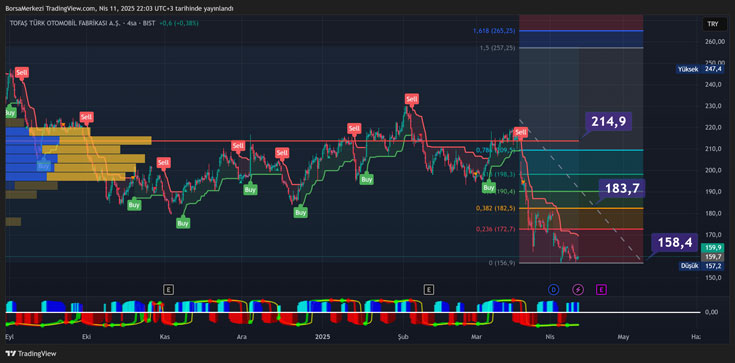
Task: Click the TOFAŞ TÜRK OTOMOBİL FABRİKASI symbol title
Action: [65, 23]
